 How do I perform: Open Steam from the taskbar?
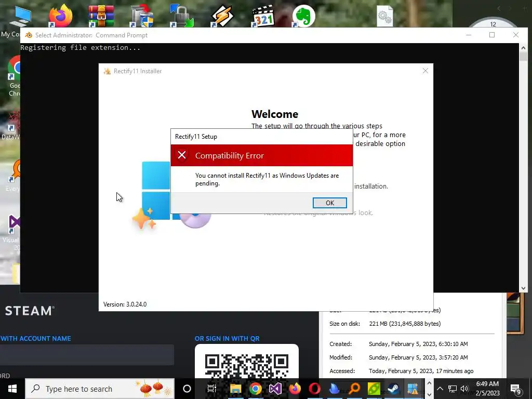point(393,389)
